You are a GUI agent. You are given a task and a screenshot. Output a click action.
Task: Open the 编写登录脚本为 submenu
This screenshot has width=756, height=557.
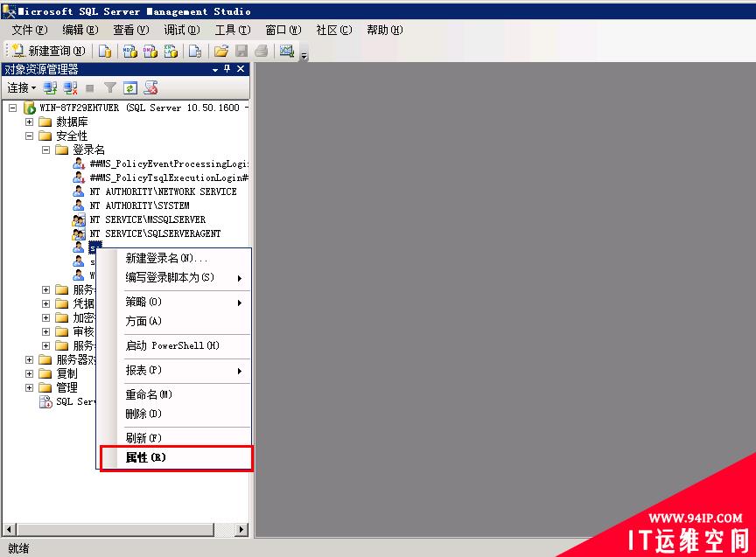[174, 277]
